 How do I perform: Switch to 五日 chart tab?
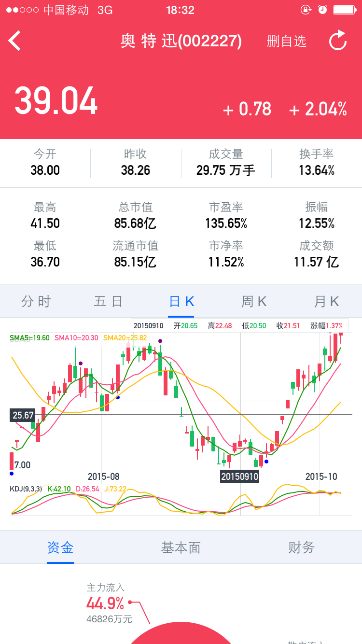click(x=108, y=302)
